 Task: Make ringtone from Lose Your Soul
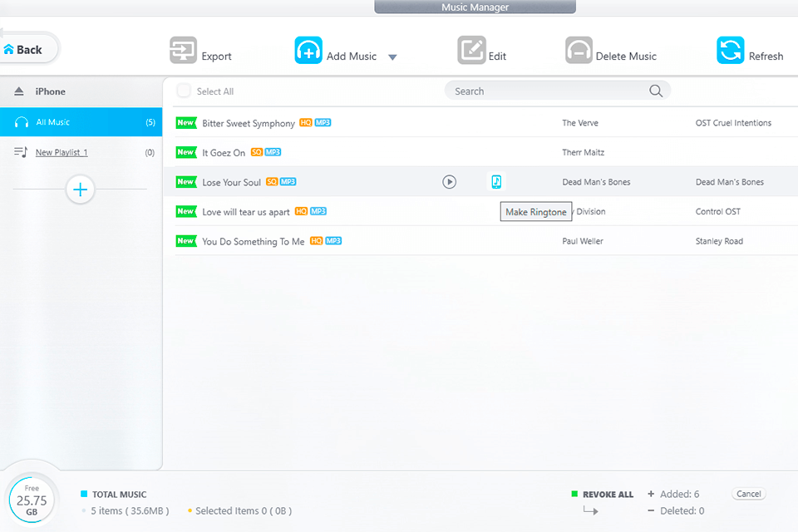(x=496, y=182)
